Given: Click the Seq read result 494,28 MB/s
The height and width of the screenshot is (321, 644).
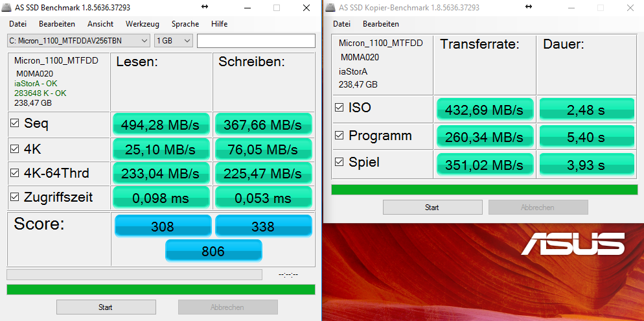Looking at the screenshot, I should [x=161, y=125].
